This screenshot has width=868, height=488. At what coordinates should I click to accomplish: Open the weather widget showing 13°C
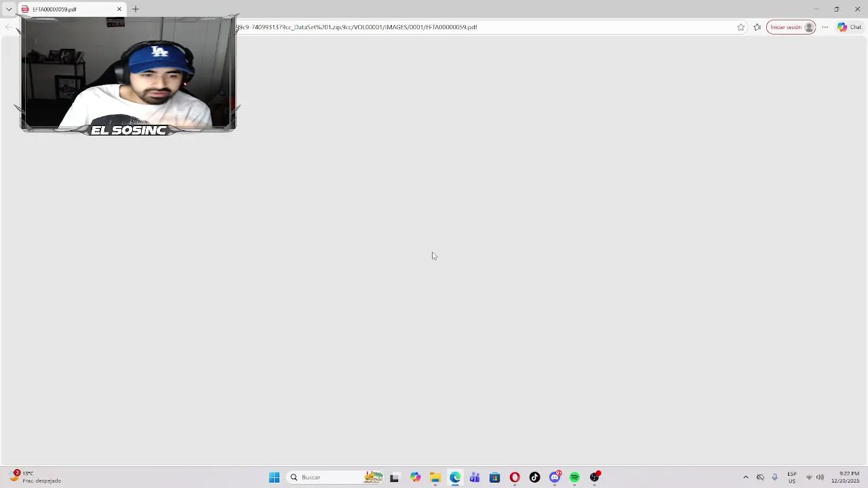pyautogui.click(x=35, y=477)
